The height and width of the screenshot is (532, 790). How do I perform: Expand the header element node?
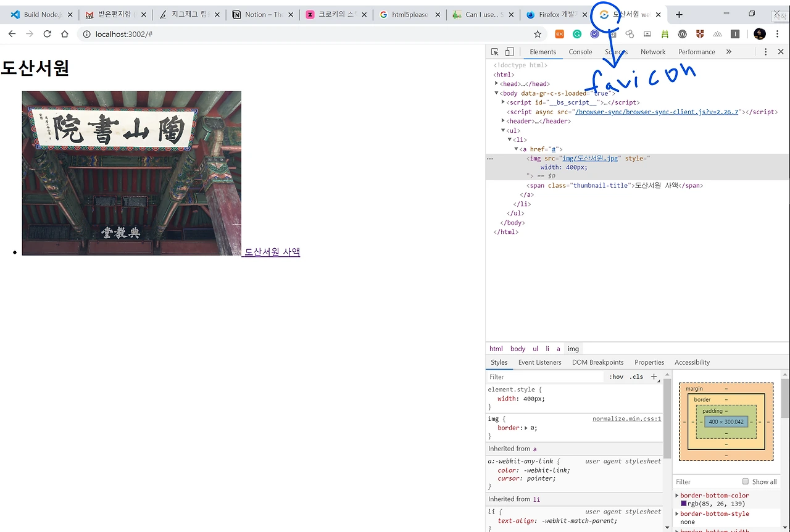(x=504, y=121)
